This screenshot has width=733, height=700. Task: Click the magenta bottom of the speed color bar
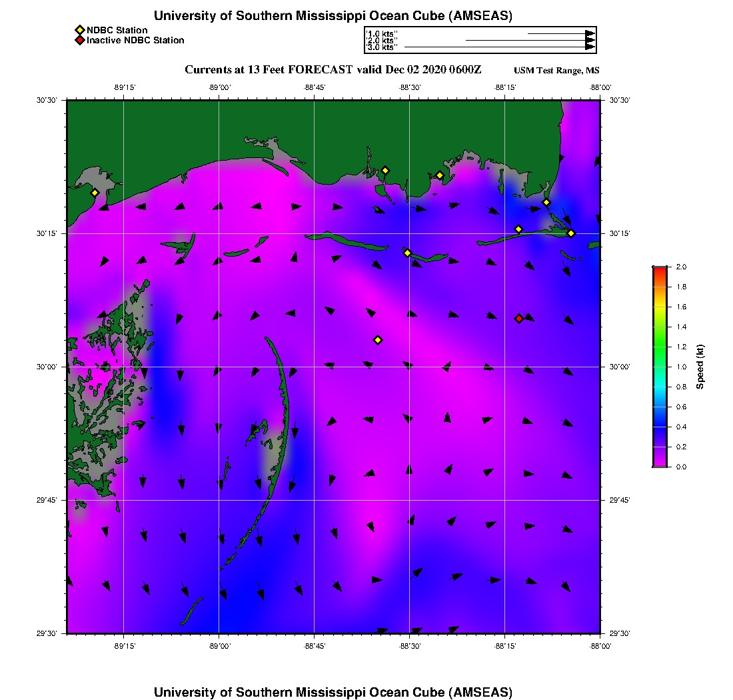click(x=659, y=463)
